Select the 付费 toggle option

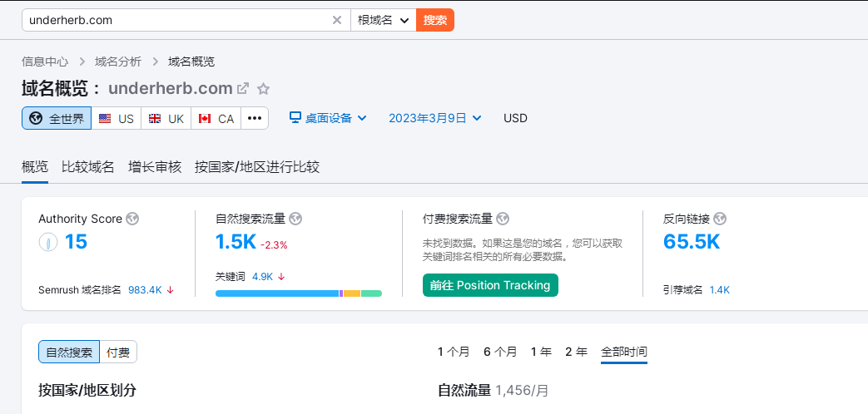point(118,352)
